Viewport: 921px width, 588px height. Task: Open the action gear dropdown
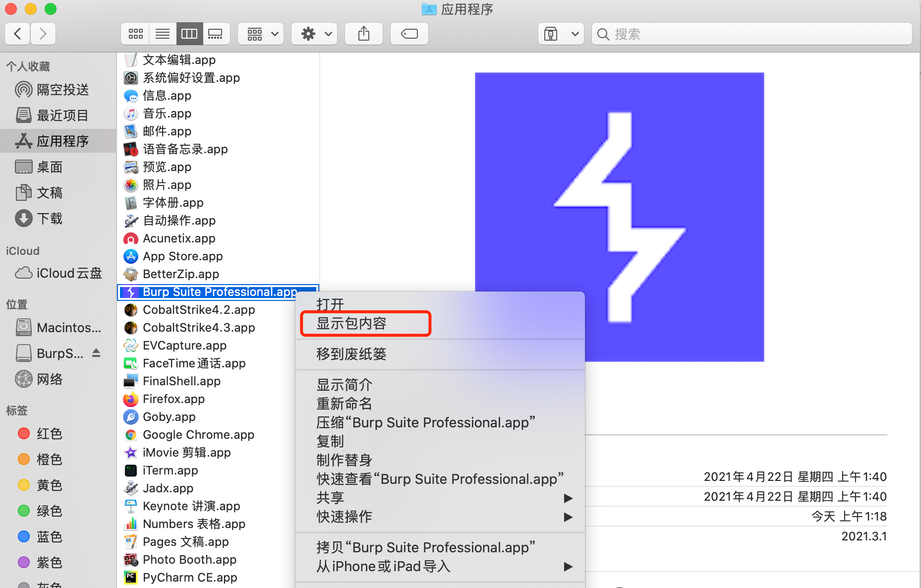pyautogui.click(x=314, y=34)
